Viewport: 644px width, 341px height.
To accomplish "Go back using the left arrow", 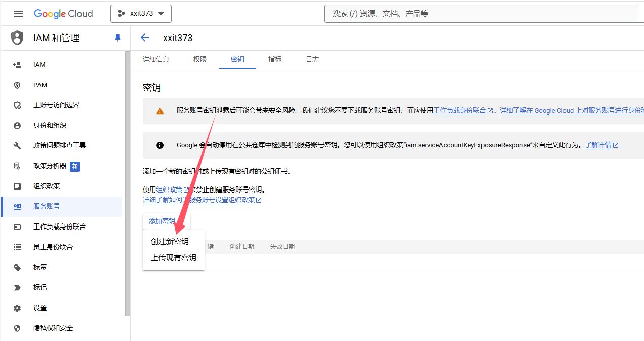I will (x=145, y=37).
